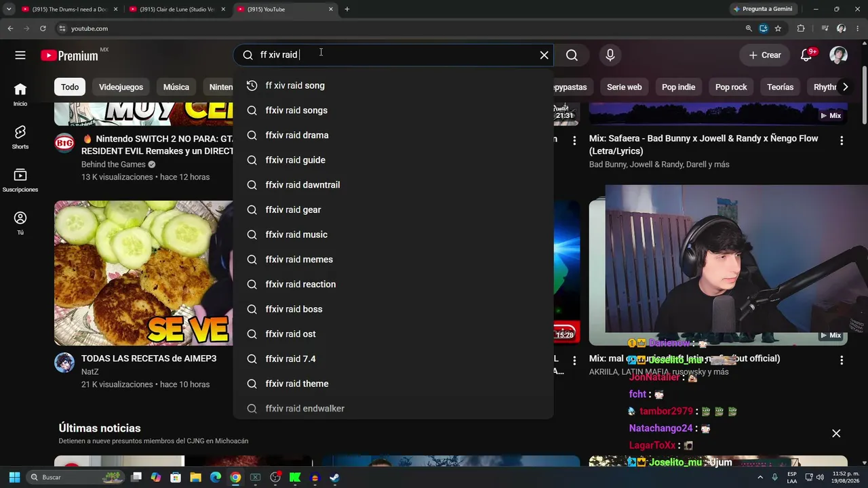Click the taskbar Buscar search box

(x=76, y=477)
